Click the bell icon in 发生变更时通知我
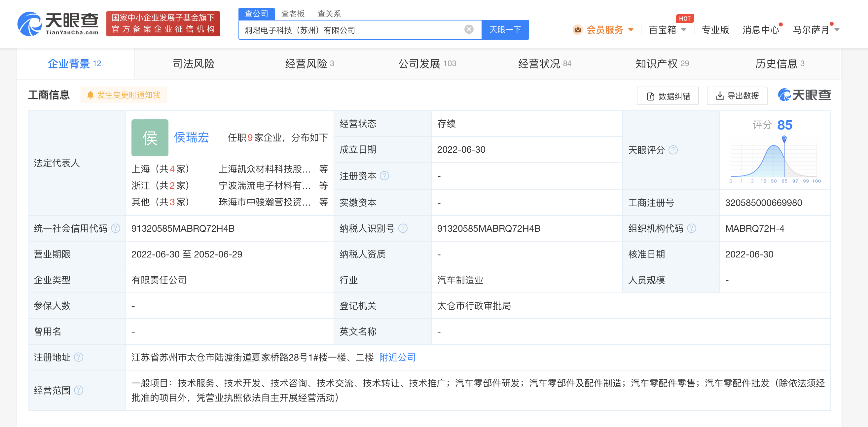 (90, 96)
